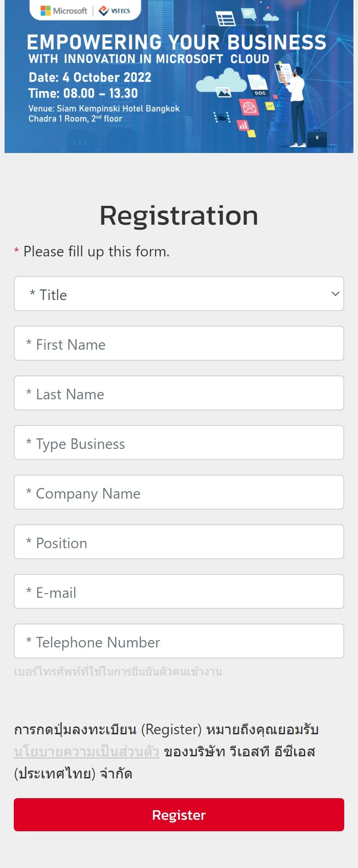Click the DOC file icon in banner
Image resolution: width=358 pixels, height=868 pixels.
pos(258,85)
